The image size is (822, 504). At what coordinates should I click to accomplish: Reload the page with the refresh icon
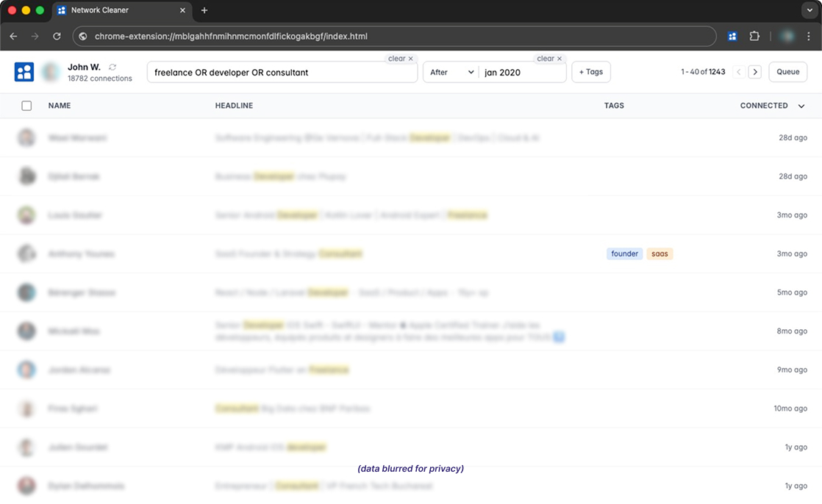(57, 35)
